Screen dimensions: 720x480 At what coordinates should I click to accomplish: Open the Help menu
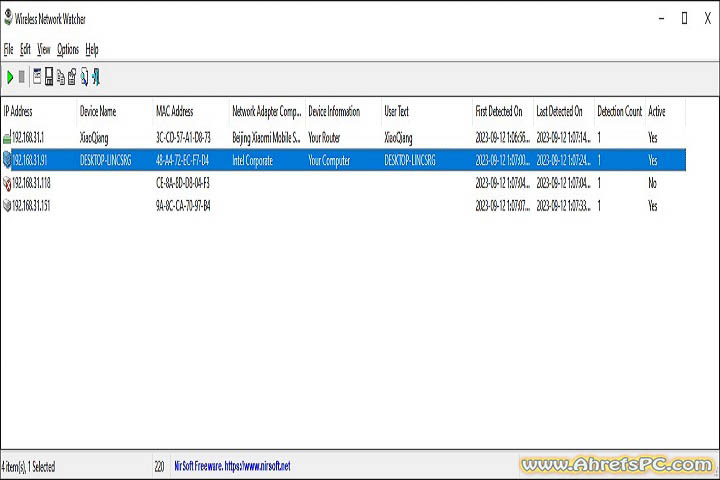click(92, 49)
